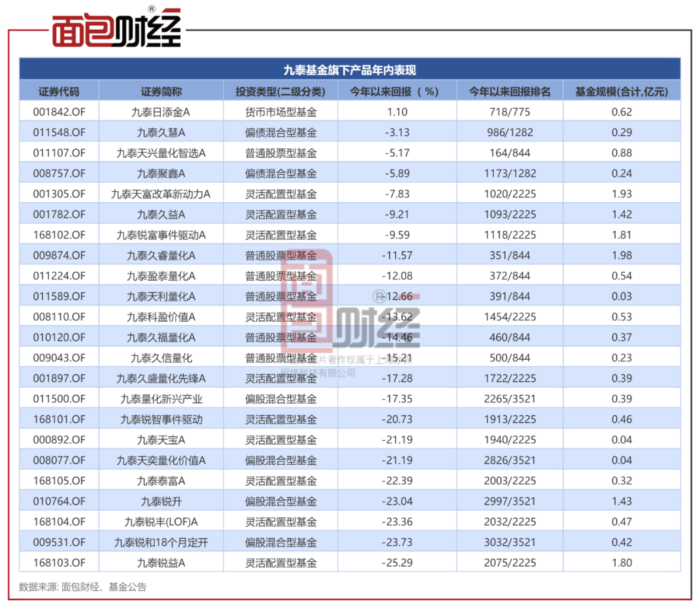The image size is (700, 608).
Task: Select the fund size value 1.98
Action: coord(621,255)
